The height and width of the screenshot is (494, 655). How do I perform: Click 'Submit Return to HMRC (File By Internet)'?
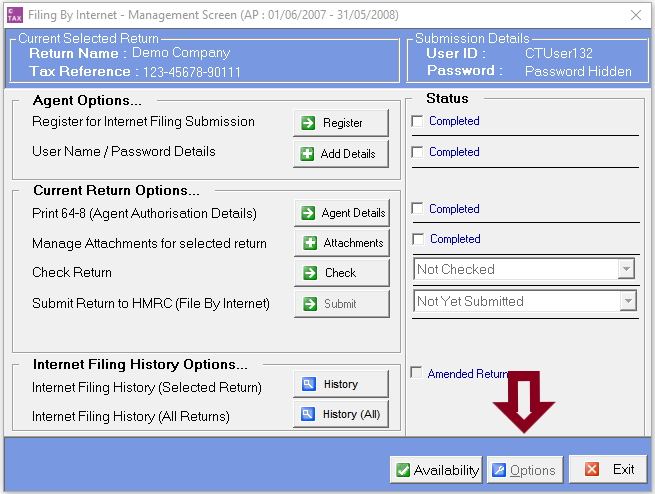tap(151, 303)
